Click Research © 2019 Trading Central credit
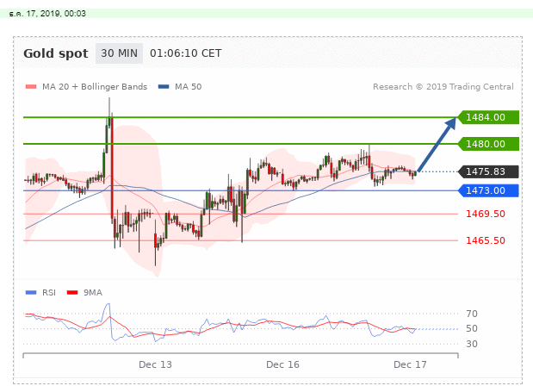Screen dimensions: 533x392 coord(443,87)
